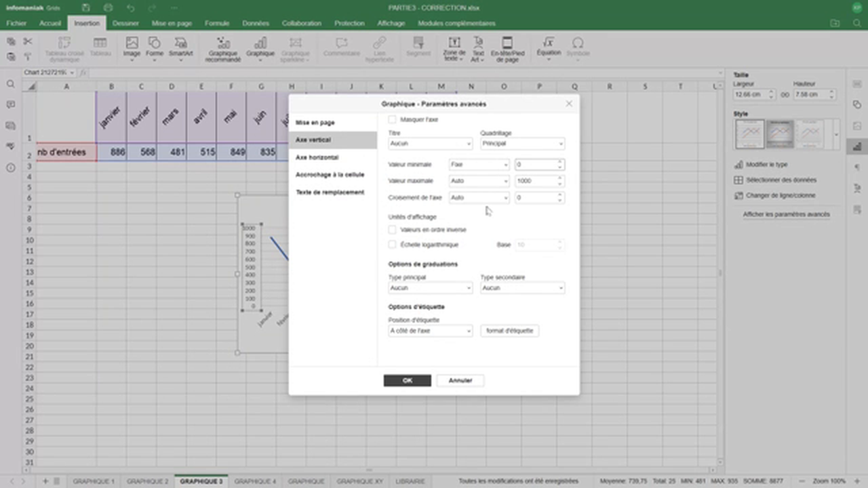Confirm dialog with OK button

coord(407,380)
